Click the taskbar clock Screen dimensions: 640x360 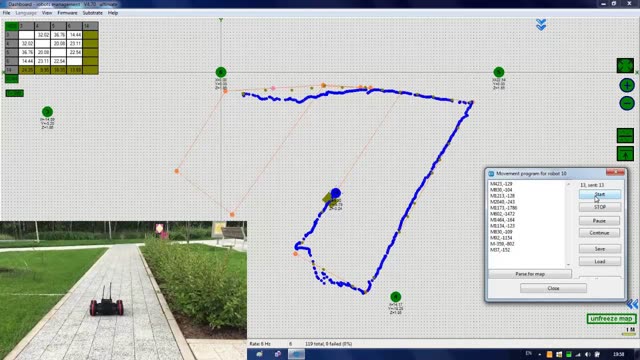(x=618, y=354)
